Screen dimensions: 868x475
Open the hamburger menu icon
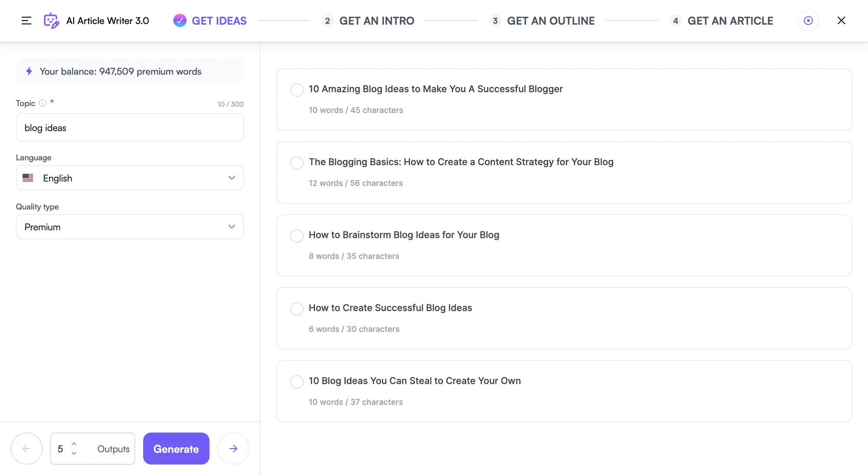(26, 20)
